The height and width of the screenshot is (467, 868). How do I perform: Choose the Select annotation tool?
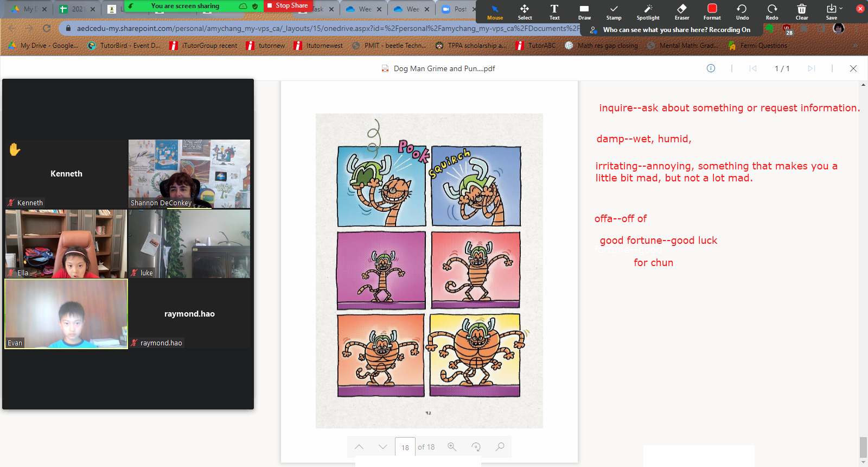point(525,12)
